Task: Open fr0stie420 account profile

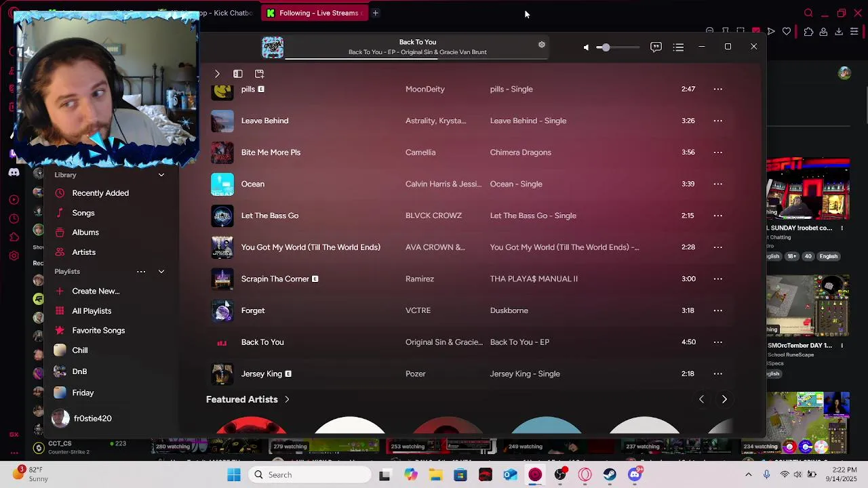Action: click(x=83, y=419)
